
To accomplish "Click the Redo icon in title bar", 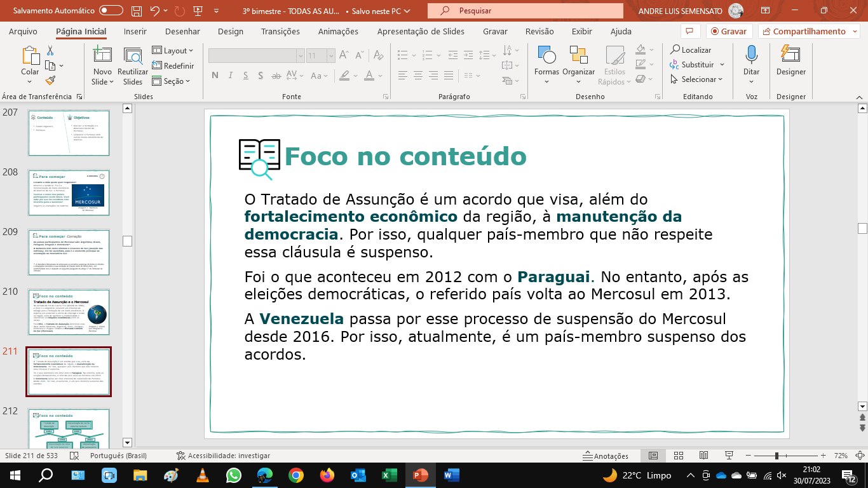I will click(x=180, y=11).
